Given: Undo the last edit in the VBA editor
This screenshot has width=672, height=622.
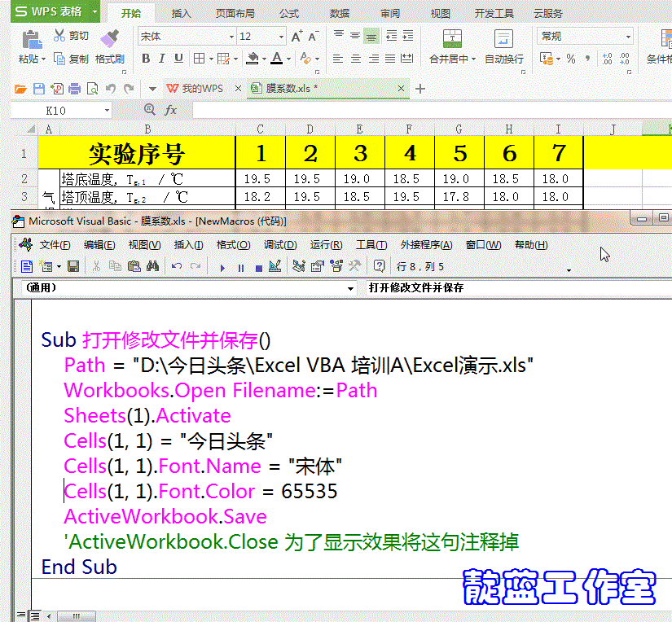Looking at the screenshot, I should tap(175, 266).
